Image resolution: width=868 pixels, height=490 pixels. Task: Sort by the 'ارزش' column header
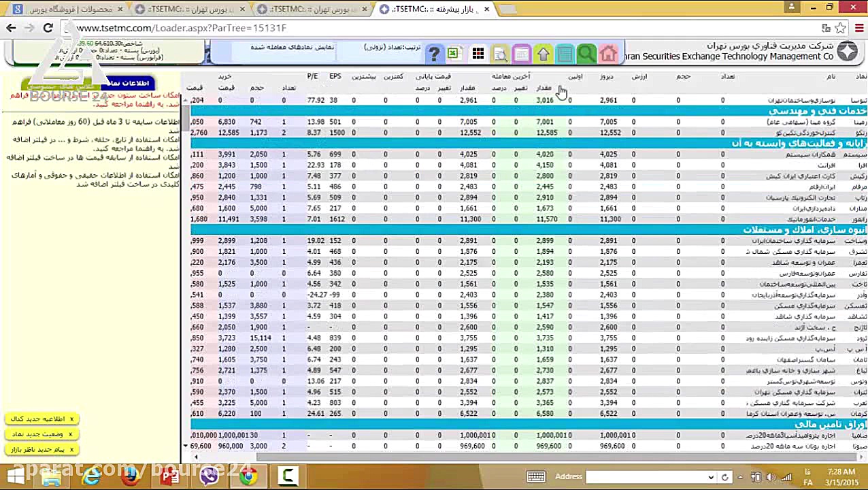[639, 77]
